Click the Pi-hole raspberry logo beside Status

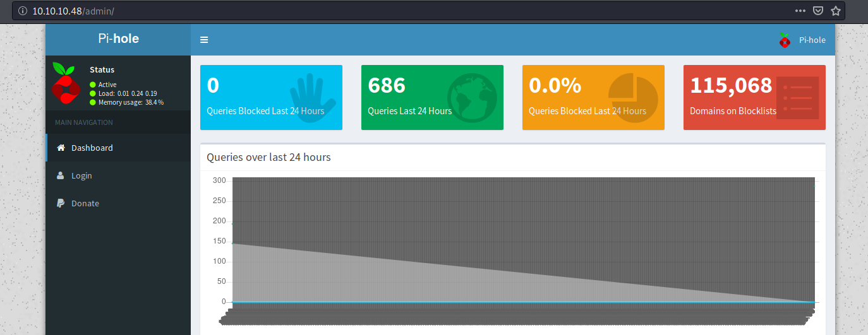tap(65, 83)
